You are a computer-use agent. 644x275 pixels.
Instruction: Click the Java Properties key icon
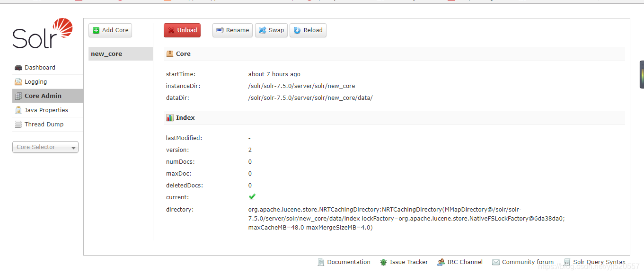(x=18, y=110)
